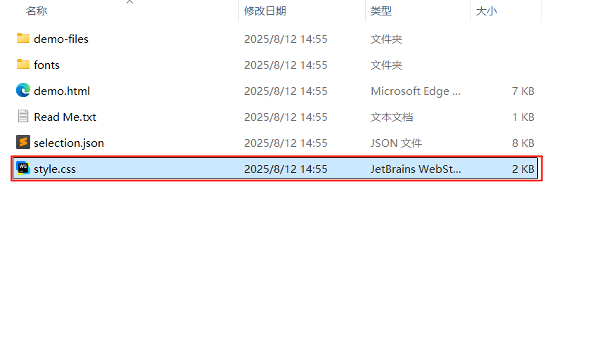This screenshot has width=609, height=364.
Task: Click the text document icon for Read Me.txt
Action: pos(23,117)
